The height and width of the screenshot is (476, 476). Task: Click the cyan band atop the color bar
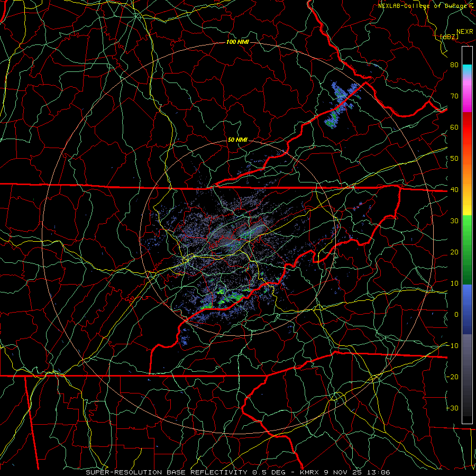(x=467, y=69)
